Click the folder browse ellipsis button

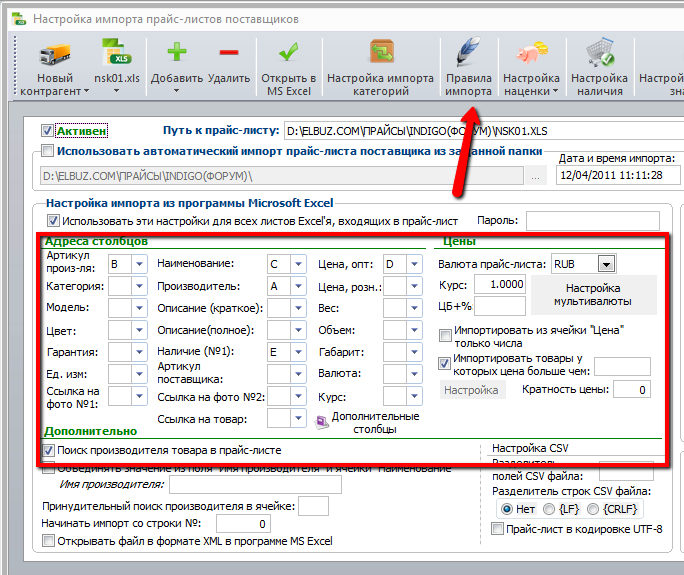tap(536, 176)
